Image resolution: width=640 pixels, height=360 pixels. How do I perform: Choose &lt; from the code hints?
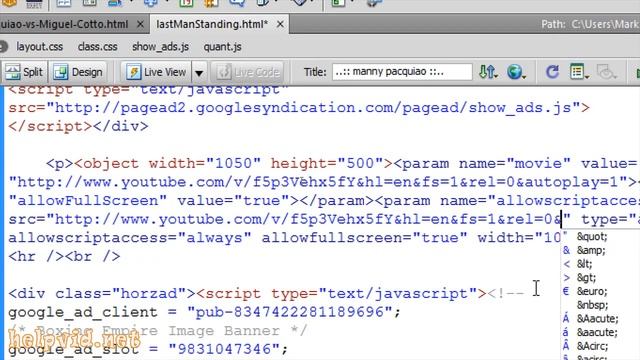click(x=584, y=264)
